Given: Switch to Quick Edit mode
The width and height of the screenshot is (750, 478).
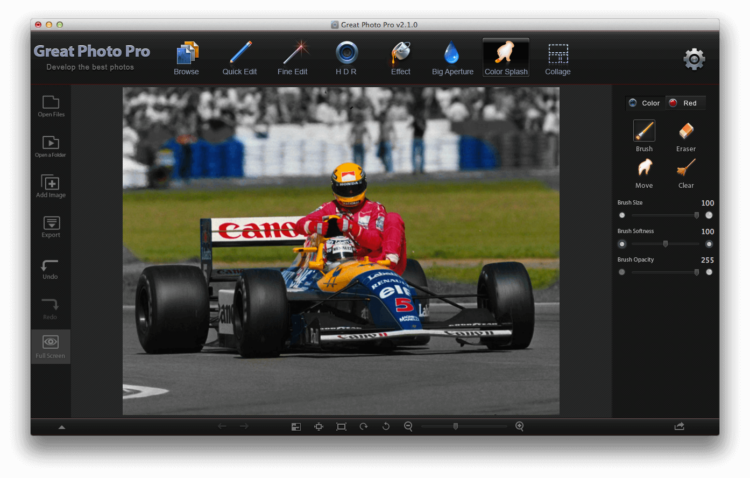Looking at the screenshot, I should click(x=240, y=58).
